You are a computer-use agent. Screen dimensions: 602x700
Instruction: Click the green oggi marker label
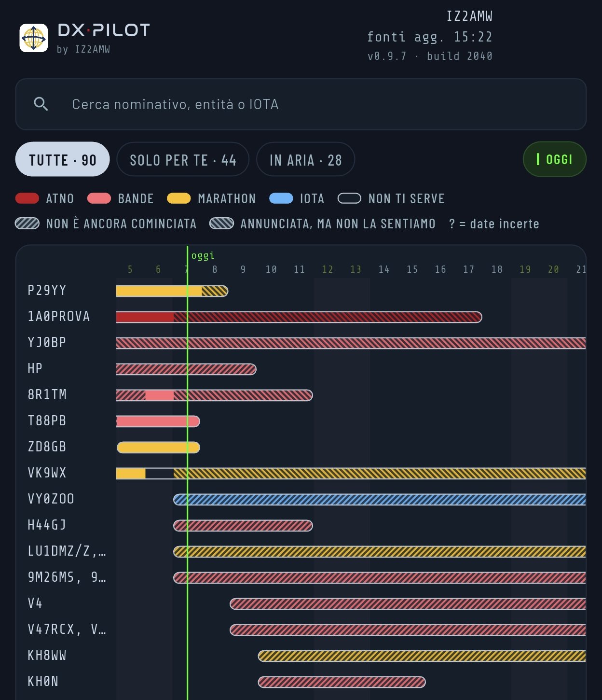point(203,256)
